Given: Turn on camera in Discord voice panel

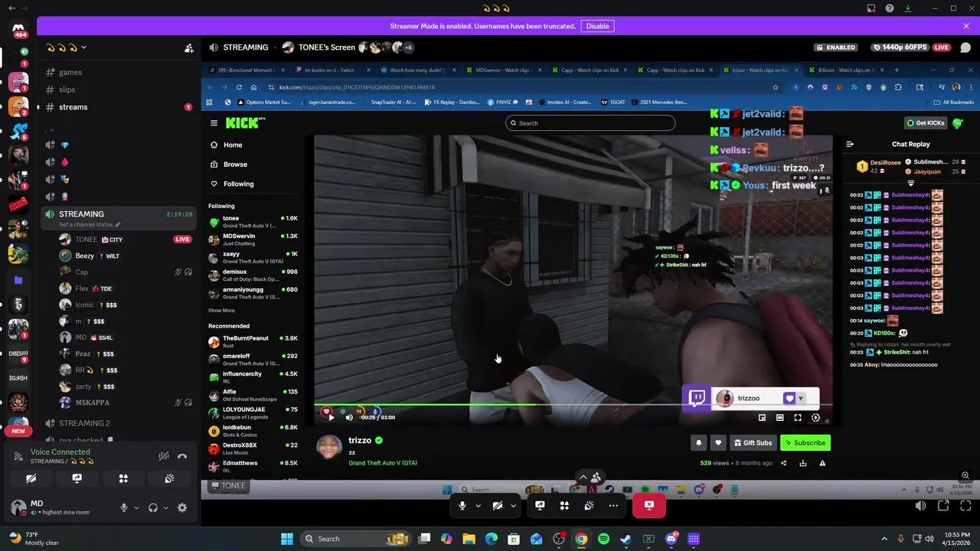Looking at the screenshot, I should tap(31, 478).
